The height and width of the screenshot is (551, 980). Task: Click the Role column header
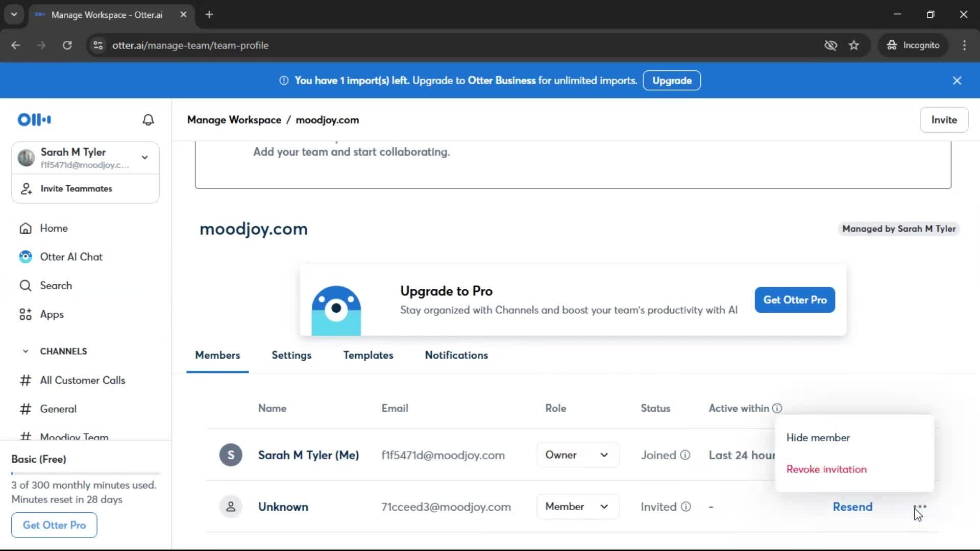[555, 408]
